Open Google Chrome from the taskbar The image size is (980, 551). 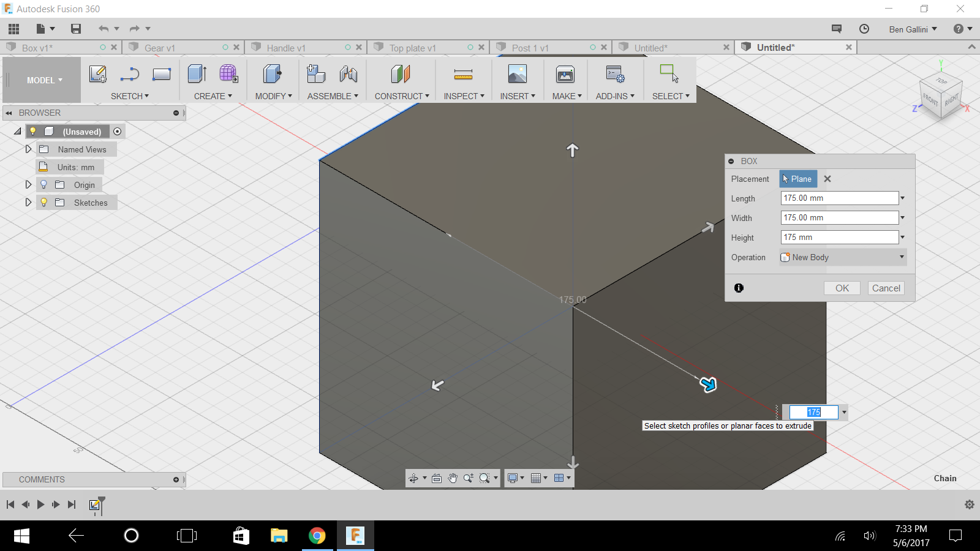pyautogui.click(x=317, y=536)
